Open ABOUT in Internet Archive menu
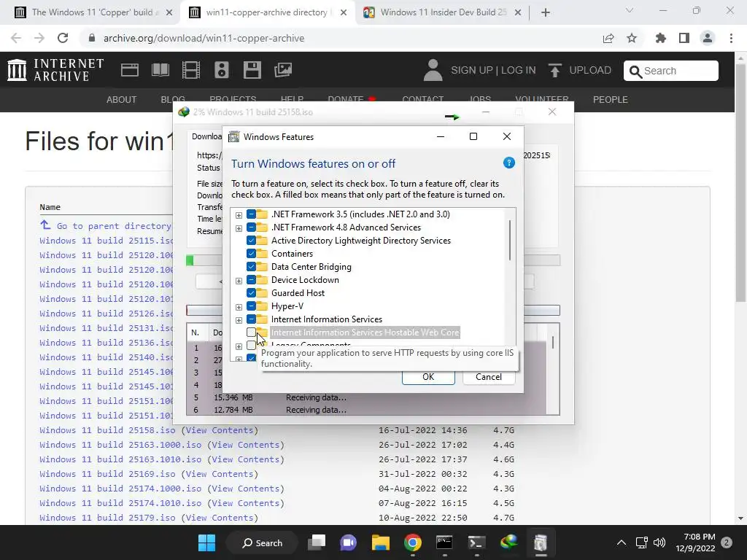Image resolution: width=747 pixels, height=560 pixels. point(122,99)
